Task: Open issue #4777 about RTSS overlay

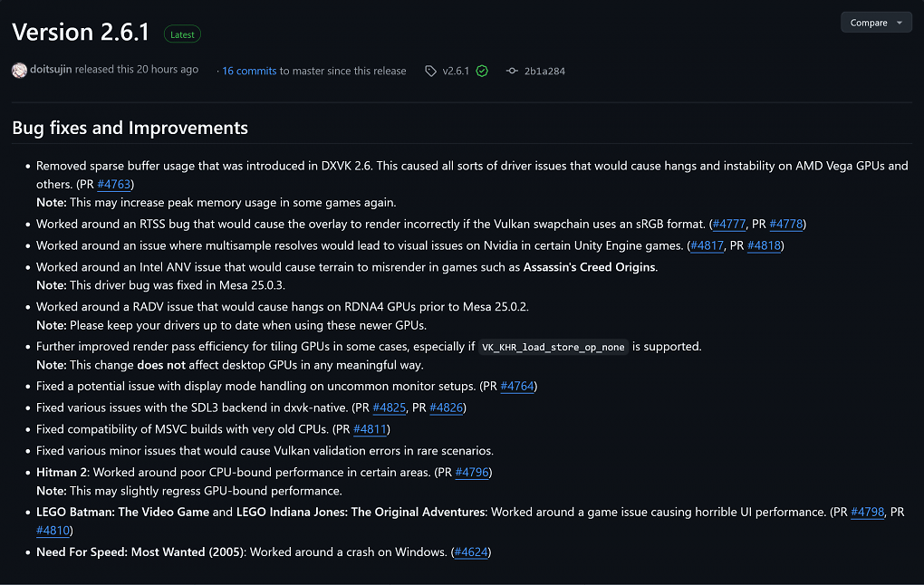Action: pyautogui.click(x=729, y=224)
